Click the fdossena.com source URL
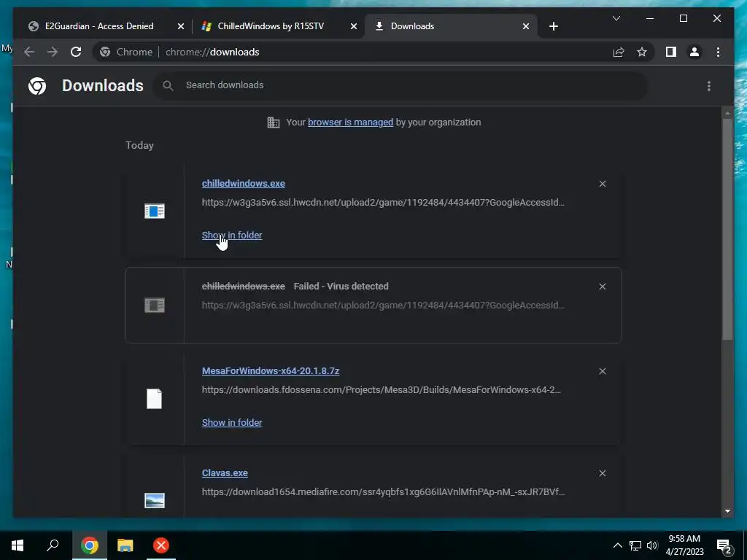 tap(381, 390)
